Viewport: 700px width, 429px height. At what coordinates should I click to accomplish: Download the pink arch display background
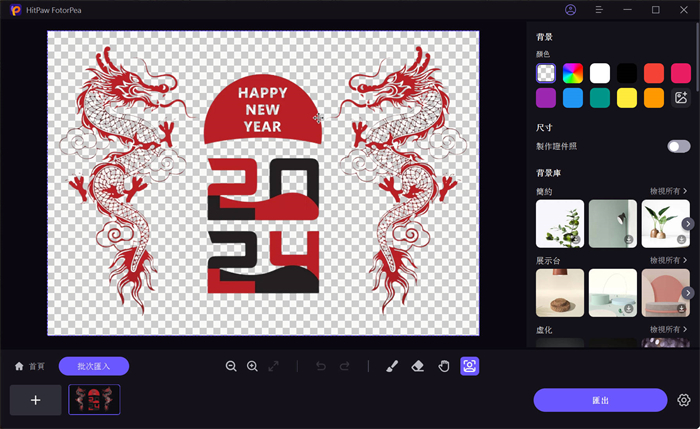681,308
